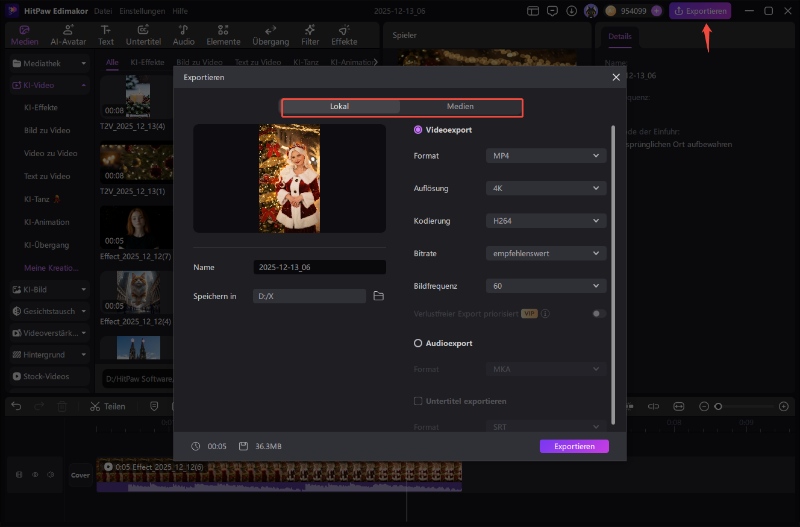Screen dimensions: 800x527
Task: Click the delete trash icon in timeline toolbar
Action: coord(62,407)
